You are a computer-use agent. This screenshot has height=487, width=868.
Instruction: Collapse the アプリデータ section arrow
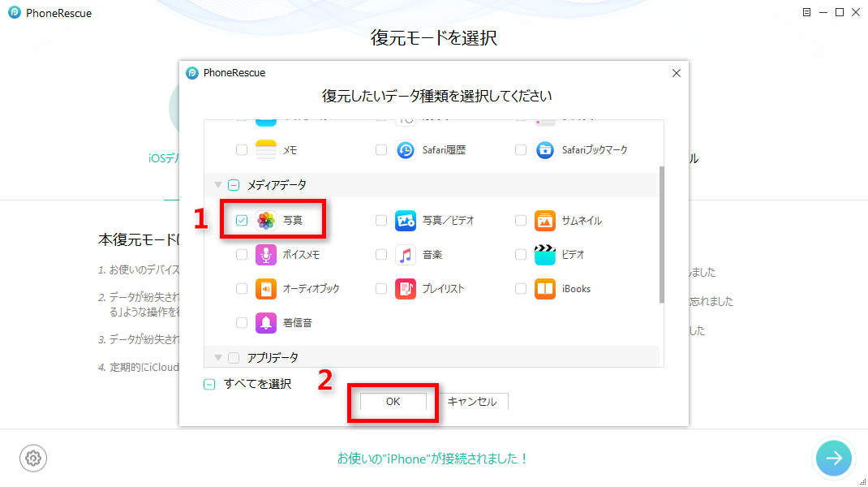click(x=218, y=358)
